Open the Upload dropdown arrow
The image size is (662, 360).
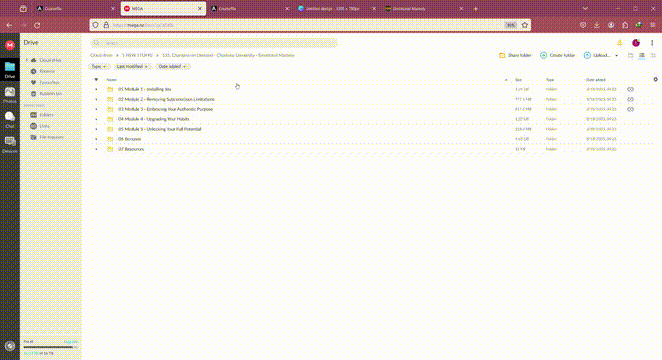pyautogui.click(x=616, y=55)
